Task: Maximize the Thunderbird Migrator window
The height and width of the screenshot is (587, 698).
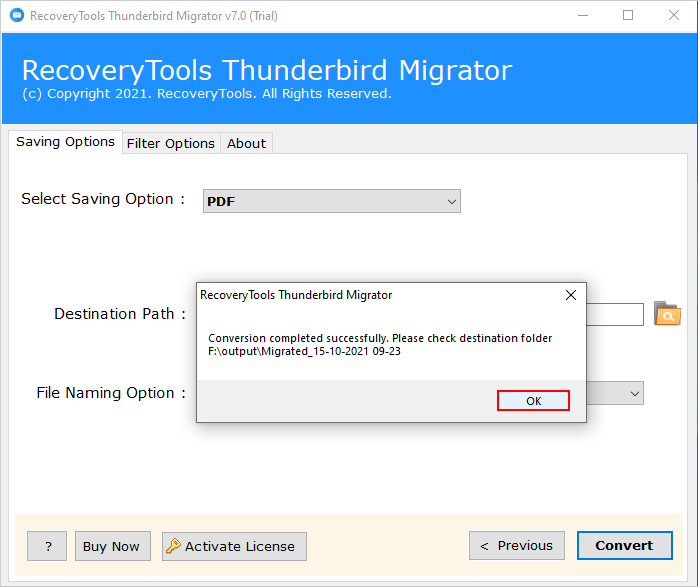Action: pos(628,16)
